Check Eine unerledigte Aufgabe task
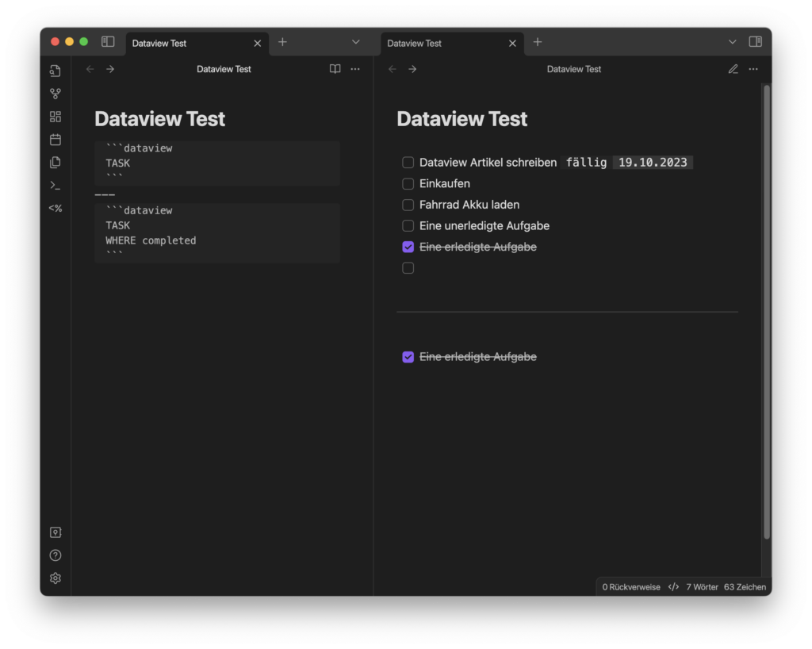812x649 pixels. (408, 226)
